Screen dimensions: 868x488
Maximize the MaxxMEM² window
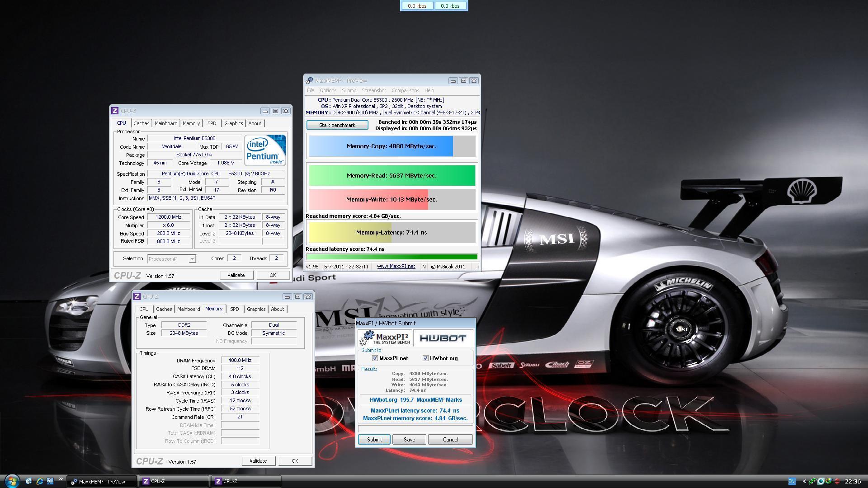(463, 80)
